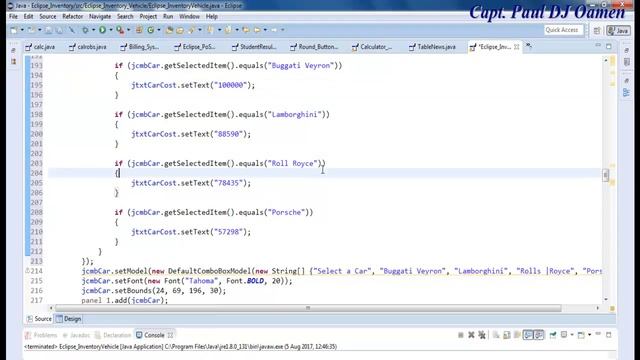
Task: Open the Open Console dropdown arrow
Action: 589,335
